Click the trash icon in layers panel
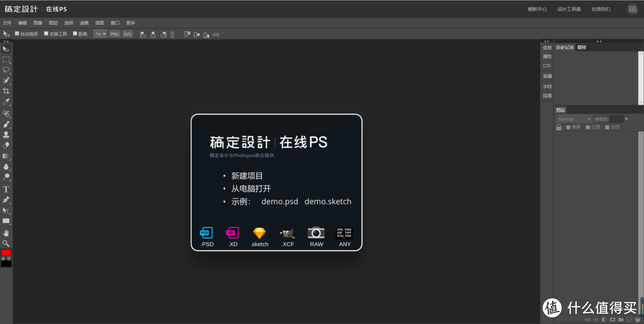The height and width of the screenshot is (324, 644). click(637, 319)
